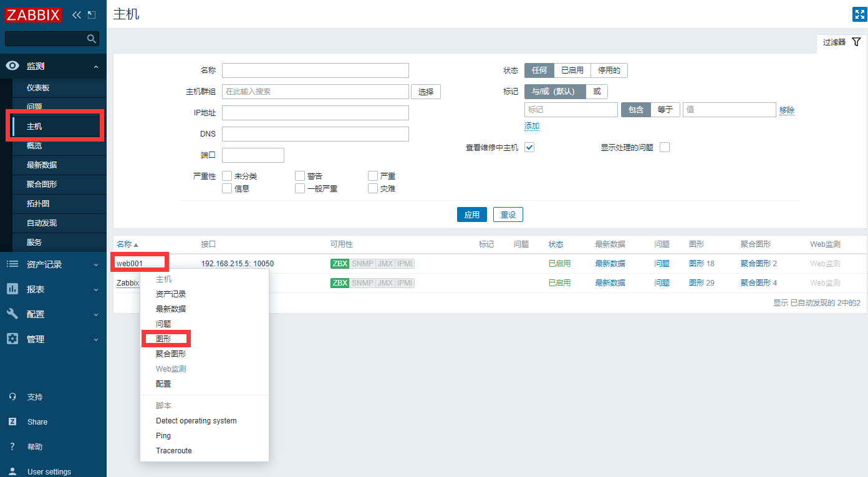Image resolution: width=868 pixels, height=477 pixels.
Task: Check the 严重 severity checkbox
Action: tap(373, 176)
